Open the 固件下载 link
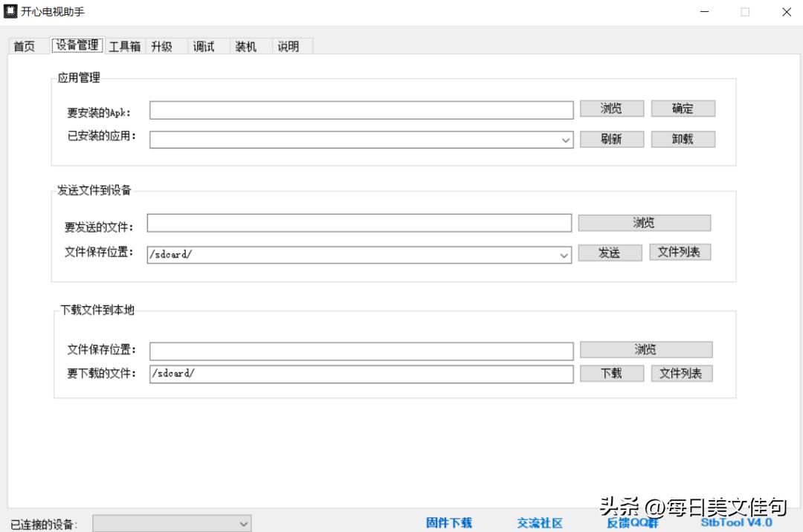803x532 pixels. click(x=449, y=523)
